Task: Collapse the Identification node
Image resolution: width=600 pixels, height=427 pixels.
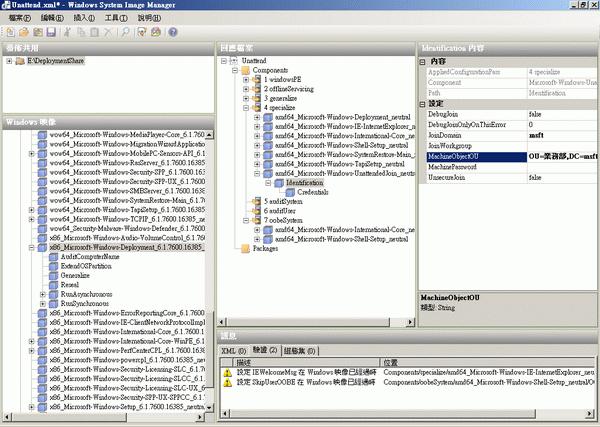Action: click(x=268, y=183)
